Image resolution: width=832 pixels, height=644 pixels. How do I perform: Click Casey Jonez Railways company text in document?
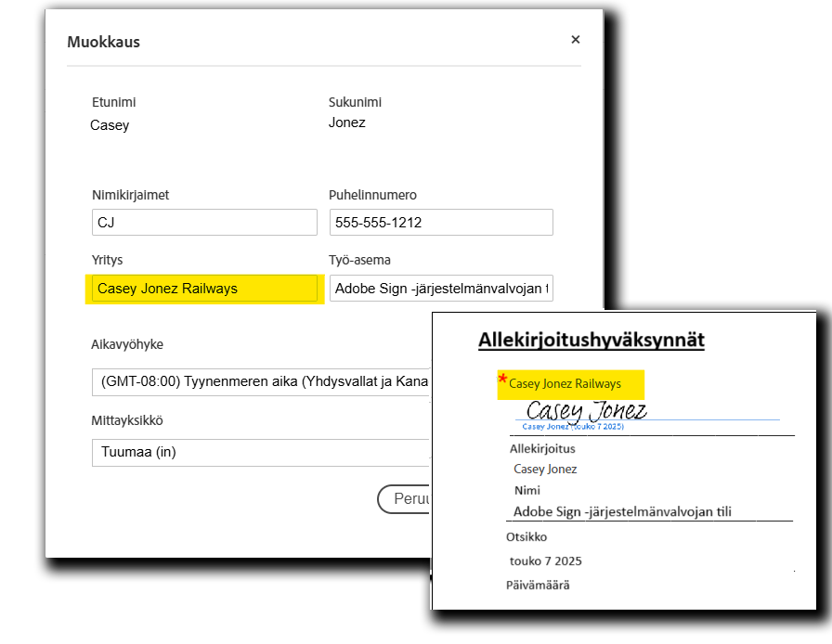pyautogui.click(x=565, y=384)
